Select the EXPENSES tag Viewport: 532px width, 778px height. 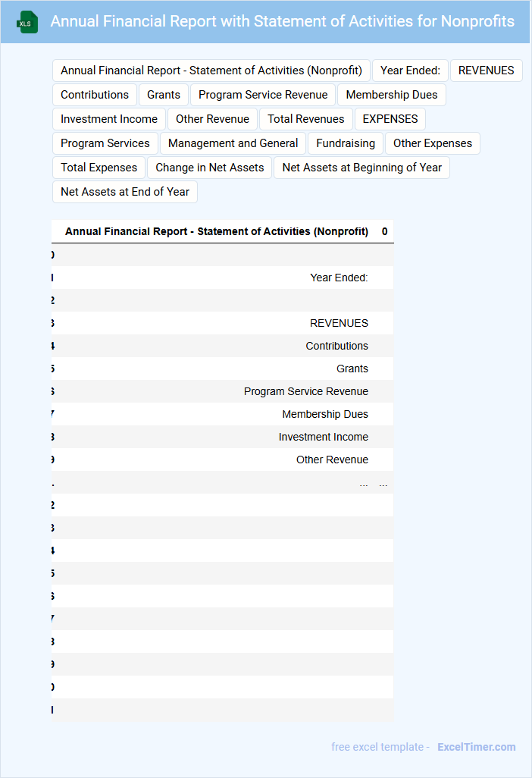pyautogui.click(x=390, y=119)
